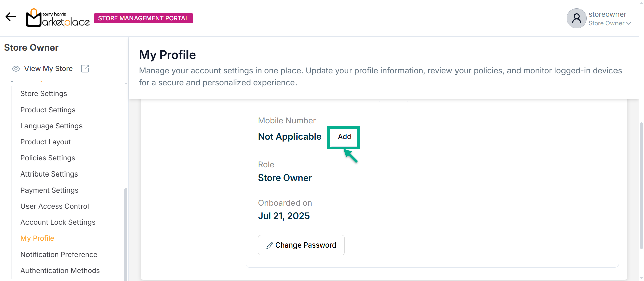
Task: Select User Access Control
Action: (55, 206)
